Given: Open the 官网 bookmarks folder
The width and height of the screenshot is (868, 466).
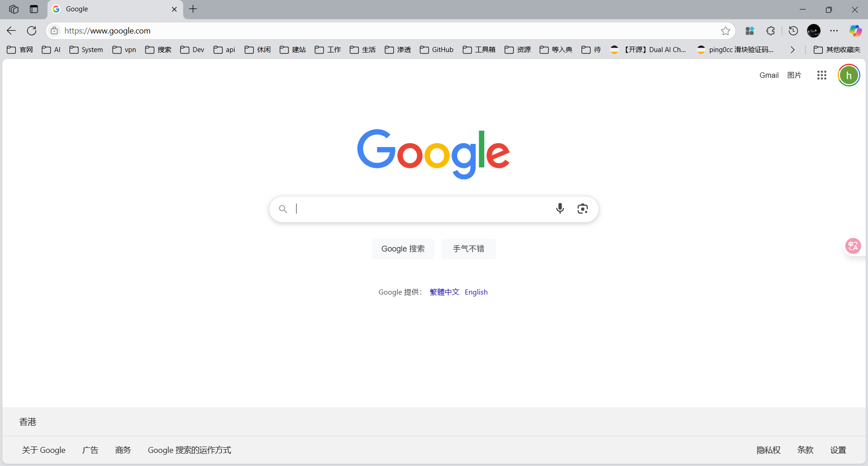Looking at the screenshot, I should click(20, 50).
